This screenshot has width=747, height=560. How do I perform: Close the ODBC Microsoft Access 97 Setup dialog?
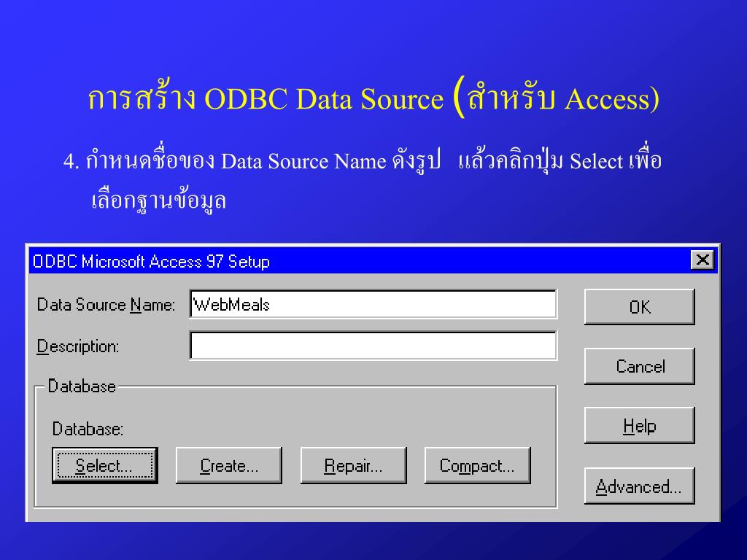[703, 260]
